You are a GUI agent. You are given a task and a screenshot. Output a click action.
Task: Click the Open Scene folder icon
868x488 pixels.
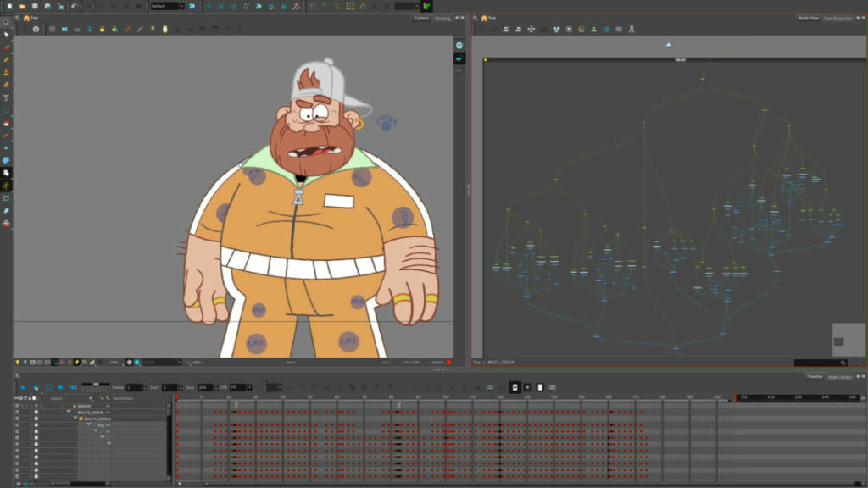coord(22,6)
